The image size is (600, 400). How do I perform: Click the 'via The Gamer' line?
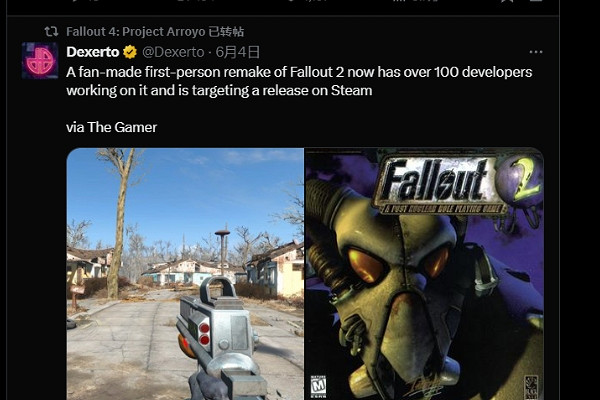click(x=111, y=127)
